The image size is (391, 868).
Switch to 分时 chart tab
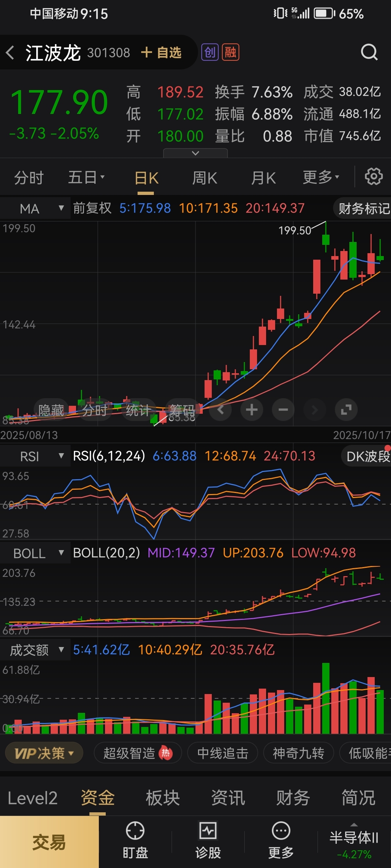[x=29, y=178]
